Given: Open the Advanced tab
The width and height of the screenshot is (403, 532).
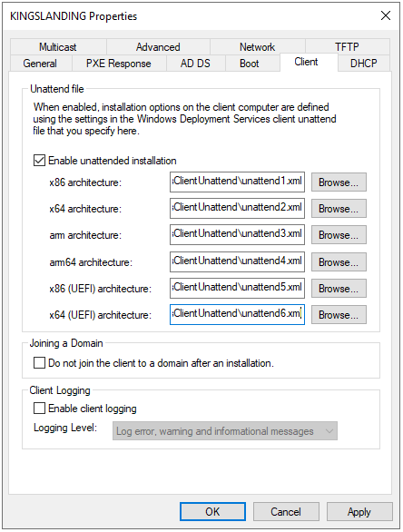Looking at the screenshot, I should (x=158, y=47).
